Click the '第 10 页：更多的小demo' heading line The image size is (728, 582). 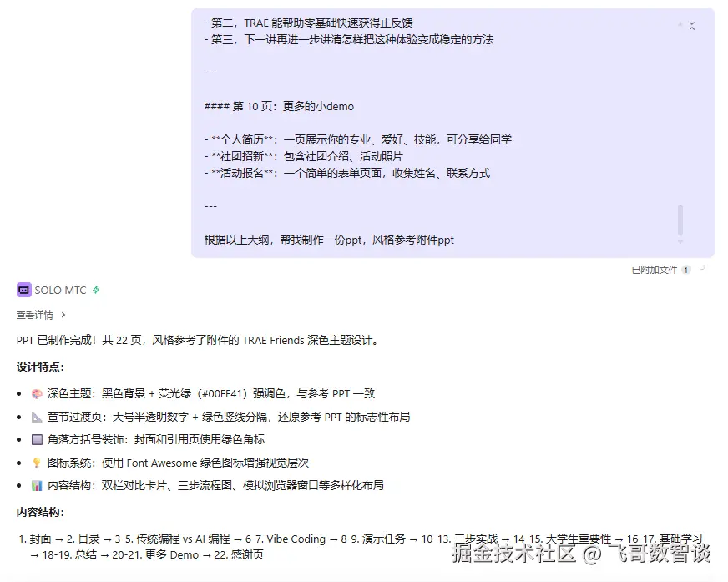point(279,106)
